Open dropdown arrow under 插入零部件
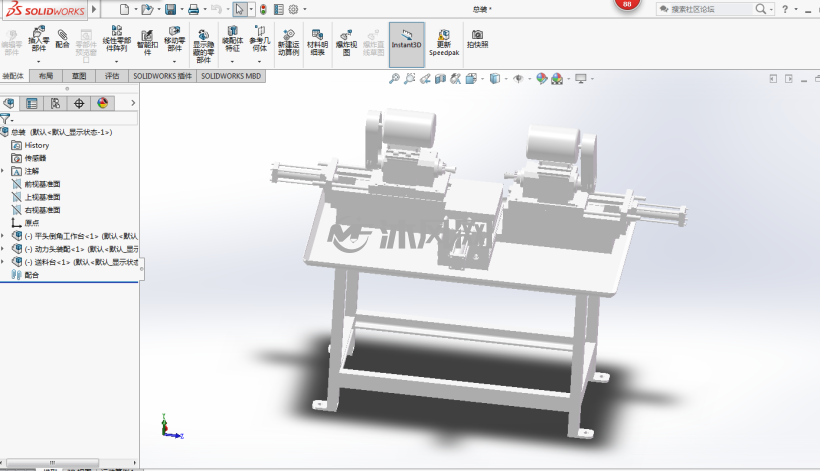This screenshot has height=471, width=820. point(39,62)
